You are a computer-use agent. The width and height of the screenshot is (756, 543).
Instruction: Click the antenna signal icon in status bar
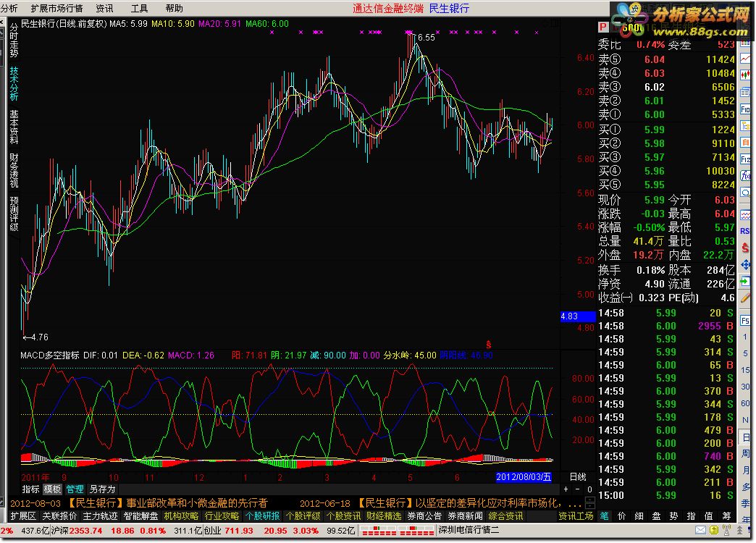(x=727, y=530)
